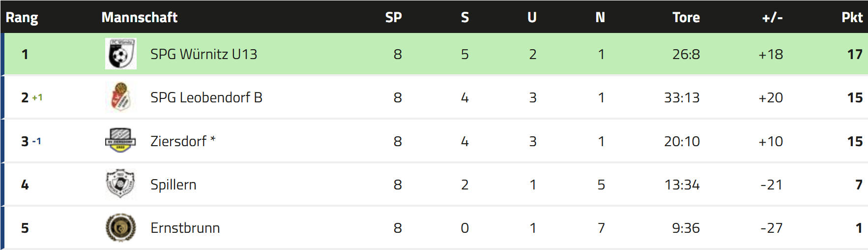Screen dimensions: 868x250
Task: Click the +1 rank change indicator
Action: 37,97
